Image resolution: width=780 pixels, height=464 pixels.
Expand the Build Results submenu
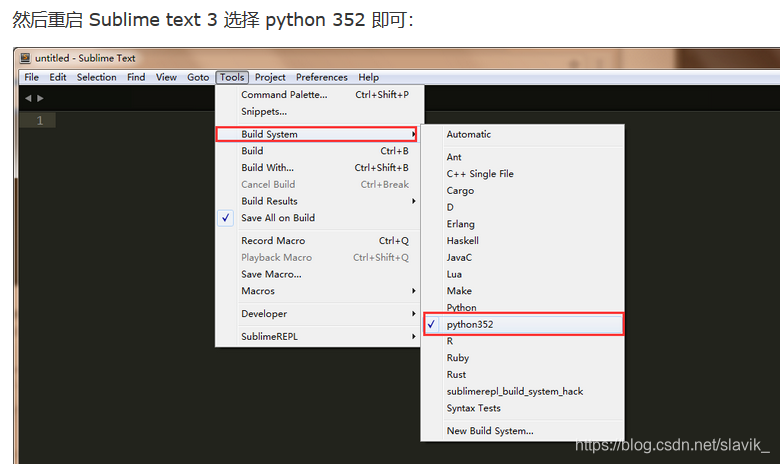318,201
